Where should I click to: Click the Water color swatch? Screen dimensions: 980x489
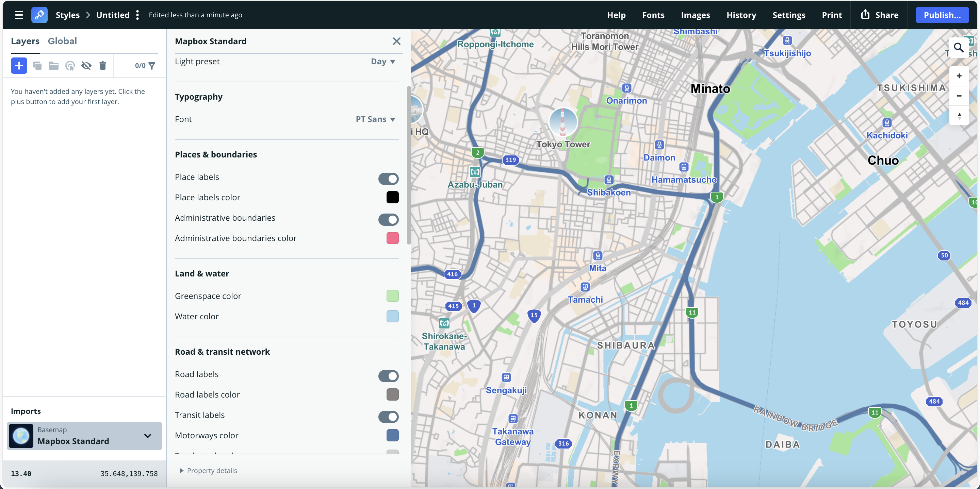pos(392,316)
